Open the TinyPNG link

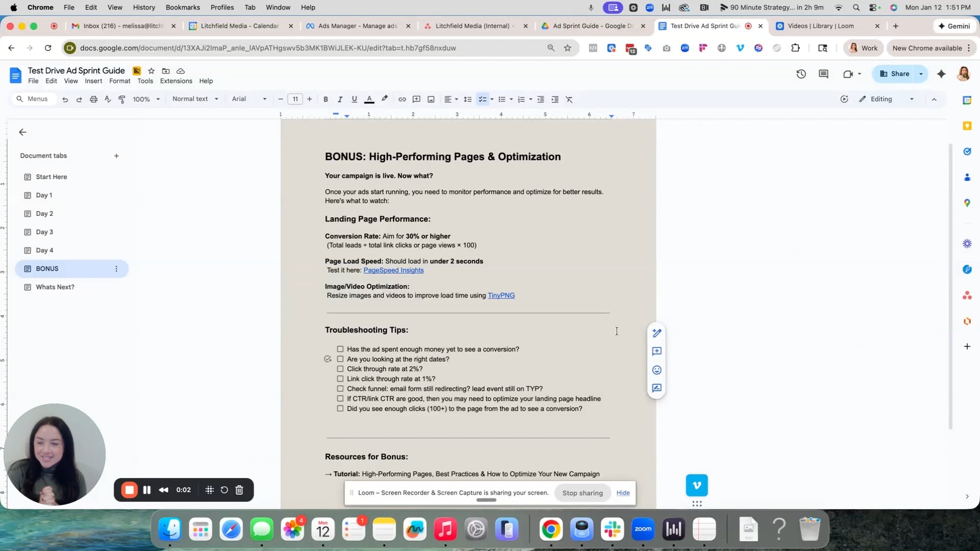(501, 295)
